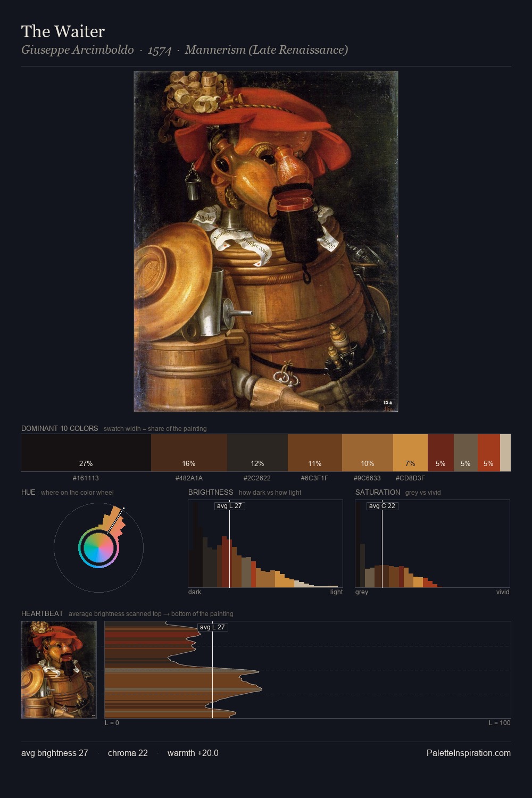Choose the 11% brown swatch
This screenshot has height=798, width=532.
coord(315,453)
